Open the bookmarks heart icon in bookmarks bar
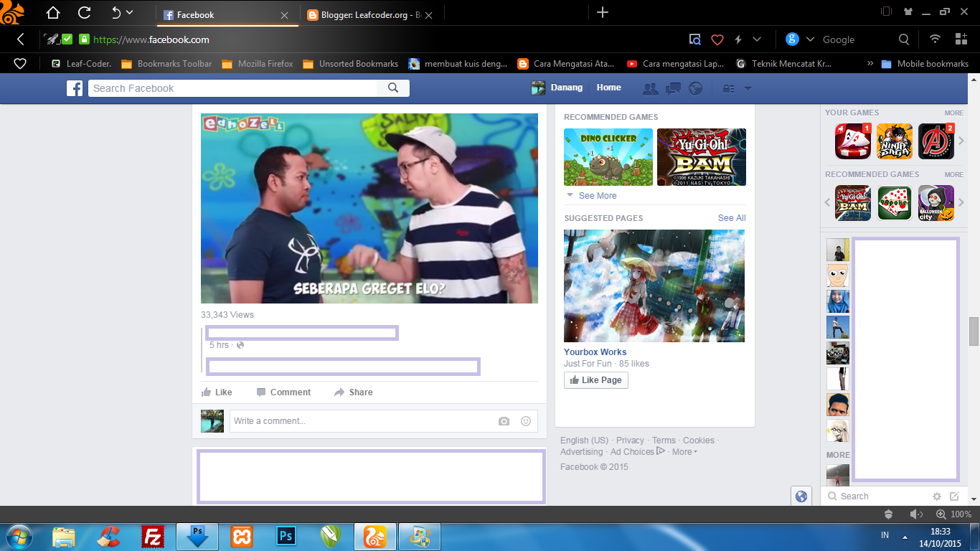Screen dimensions: 980x551 click(20, 64)
